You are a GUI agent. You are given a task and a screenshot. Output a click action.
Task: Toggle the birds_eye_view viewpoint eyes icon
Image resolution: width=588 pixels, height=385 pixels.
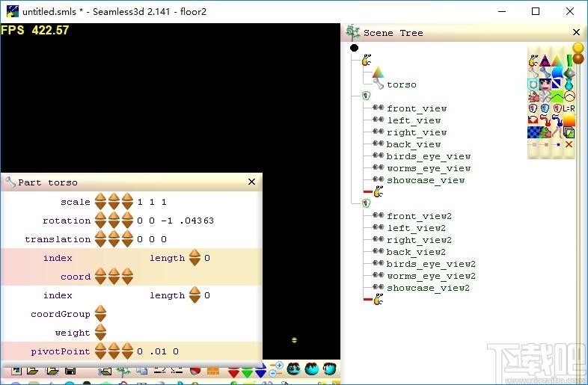378,156
